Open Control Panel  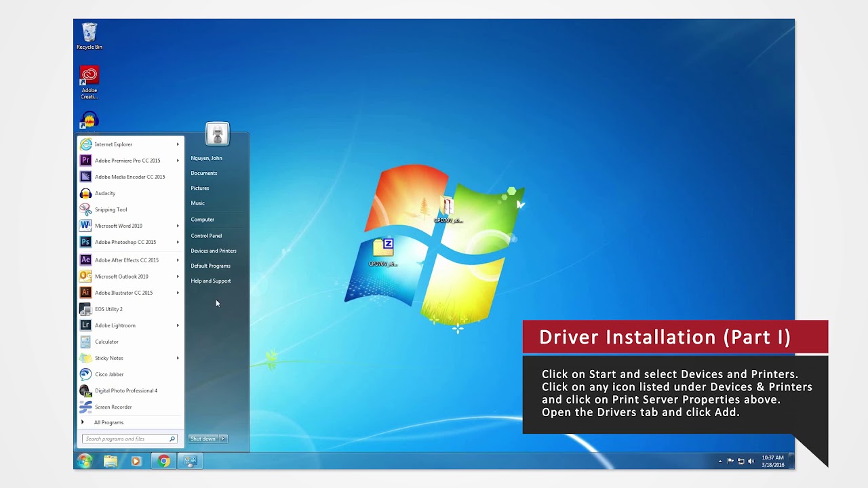point(206,236)
